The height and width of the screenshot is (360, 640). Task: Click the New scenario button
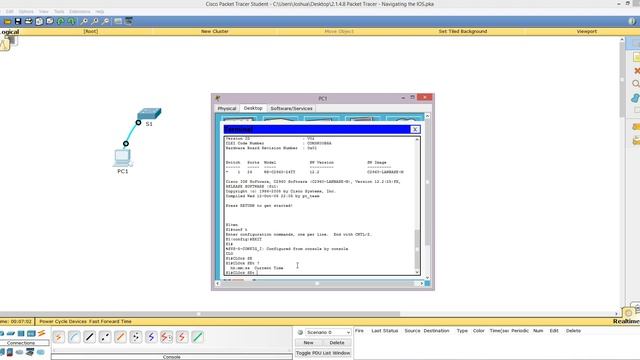[x=308, y=343]
